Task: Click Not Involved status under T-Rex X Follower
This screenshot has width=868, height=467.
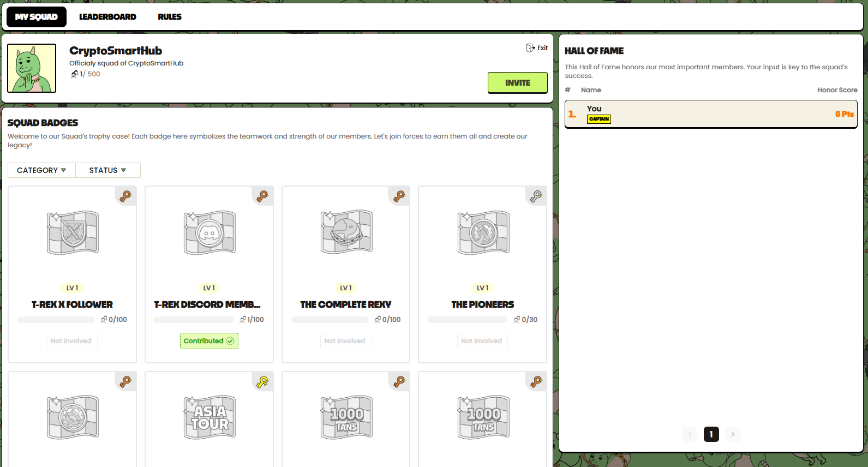Action: [71, 341]
